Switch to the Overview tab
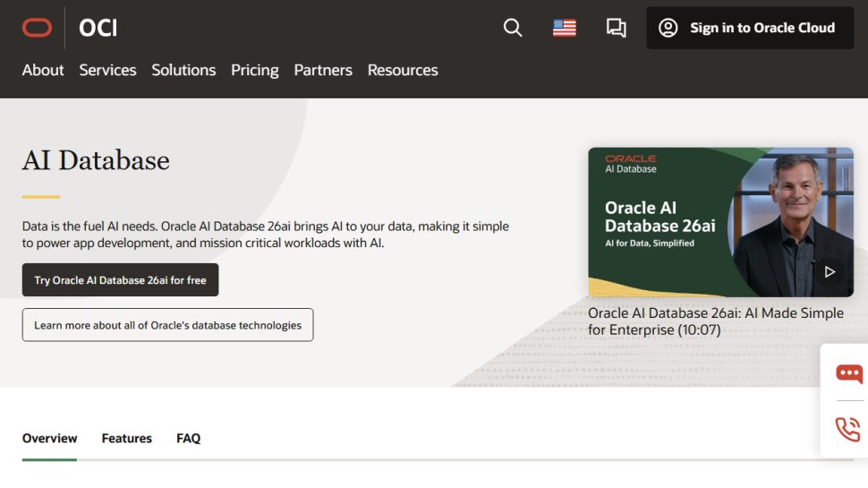The width and height of the screenshot is (868, 488). [50, 438]
